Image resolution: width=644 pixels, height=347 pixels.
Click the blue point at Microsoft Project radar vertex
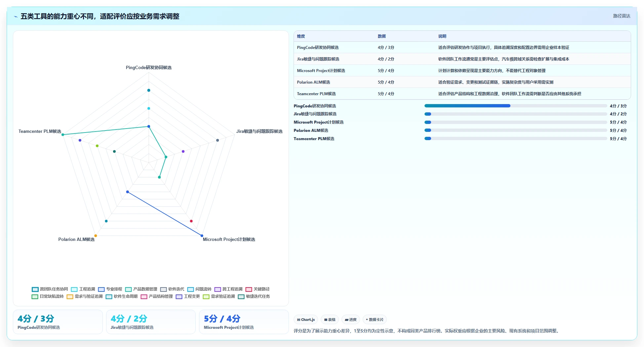202,236
